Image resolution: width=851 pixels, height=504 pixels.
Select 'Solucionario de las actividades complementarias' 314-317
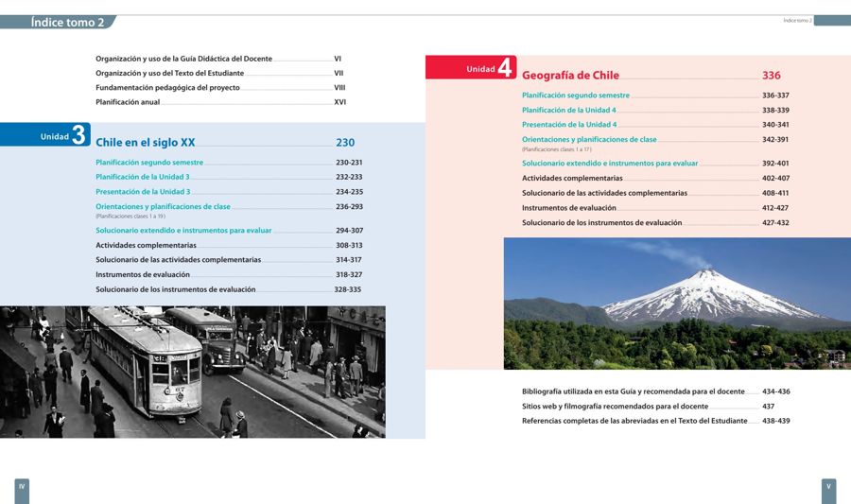tap(178, 260)
